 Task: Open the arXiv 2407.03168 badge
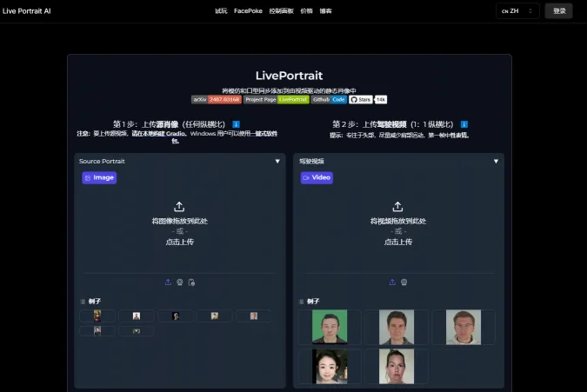(217, 99)
